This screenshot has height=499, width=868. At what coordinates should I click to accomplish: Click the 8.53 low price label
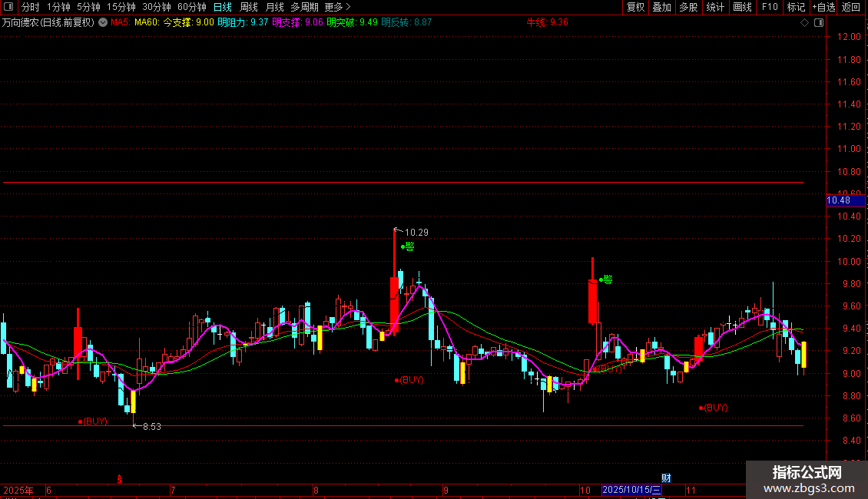pyautogui.click(x=151, y=427)
